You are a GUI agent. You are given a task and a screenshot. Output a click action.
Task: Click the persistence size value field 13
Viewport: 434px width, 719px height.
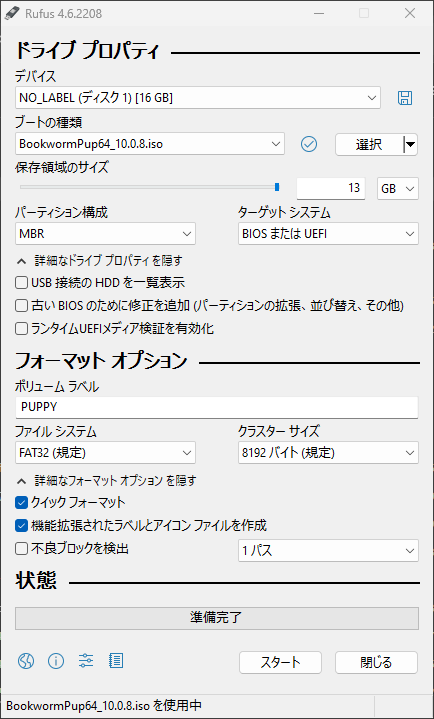[331, 188]
